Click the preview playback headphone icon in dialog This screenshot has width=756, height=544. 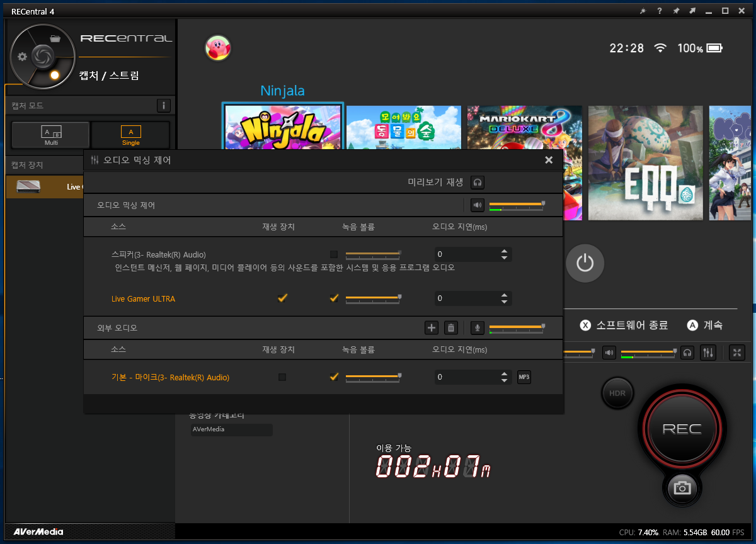click(x=478, y=183)
